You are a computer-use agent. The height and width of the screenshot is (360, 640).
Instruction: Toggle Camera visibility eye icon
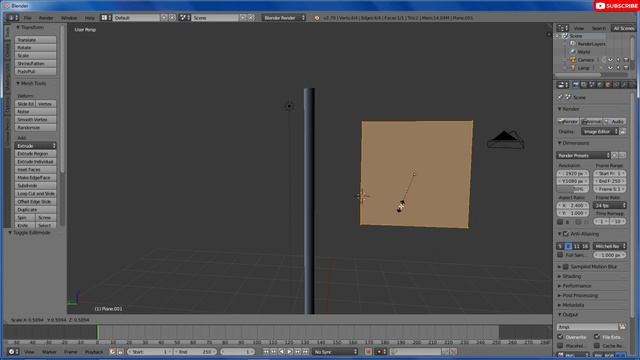610,60
